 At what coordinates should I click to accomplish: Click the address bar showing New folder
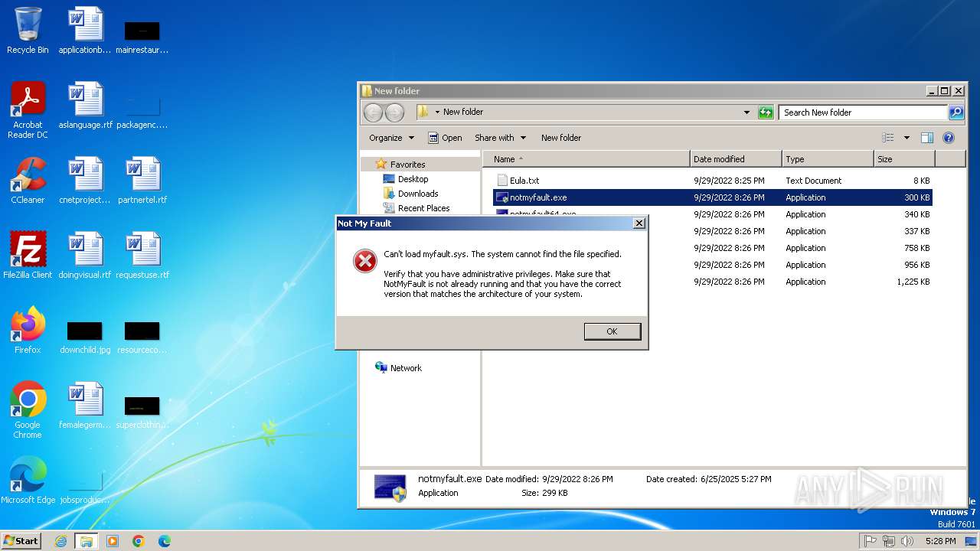[586, 112]
